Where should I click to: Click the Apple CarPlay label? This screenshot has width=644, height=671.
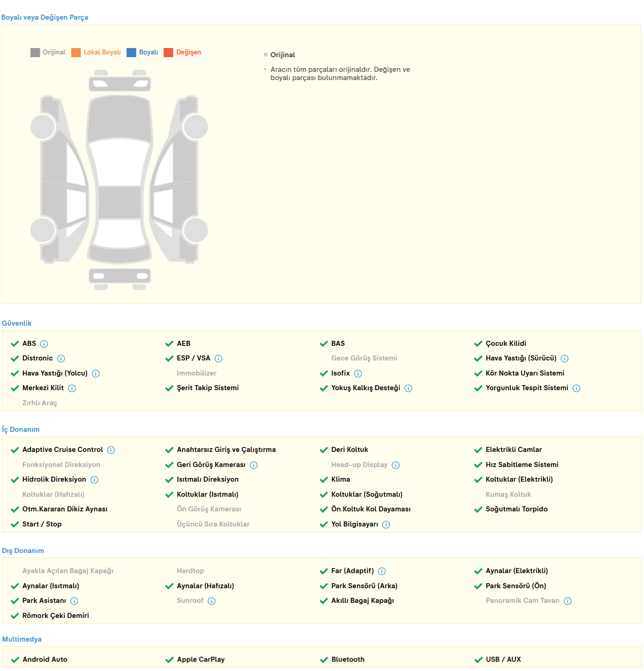[200, 660]
